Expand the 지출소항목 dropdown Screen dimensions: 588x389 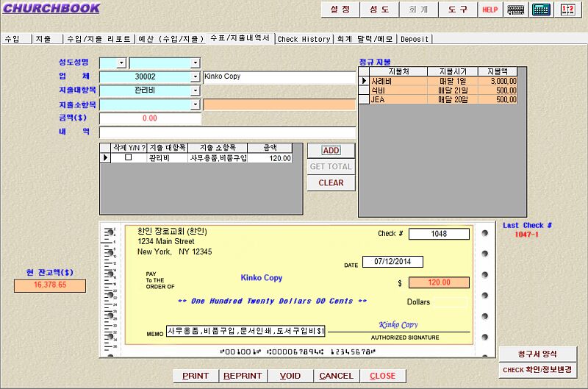196,104
